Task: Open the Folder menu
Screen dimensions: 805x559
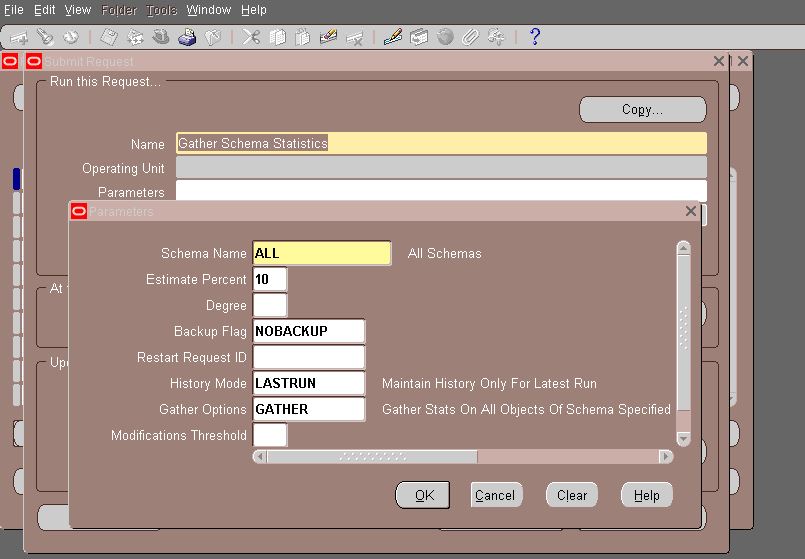Action: point(119,10)
